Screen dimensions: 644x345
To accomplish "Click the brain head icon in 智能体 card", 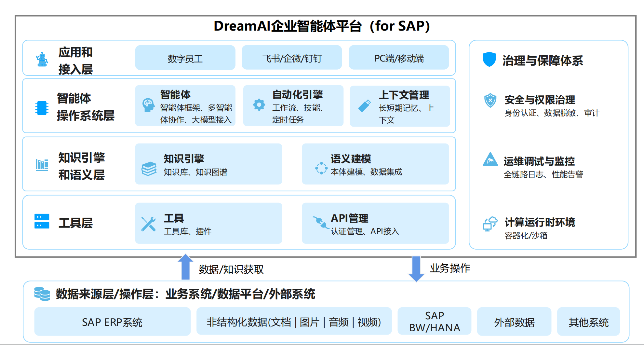I will [x=148, y=105].
